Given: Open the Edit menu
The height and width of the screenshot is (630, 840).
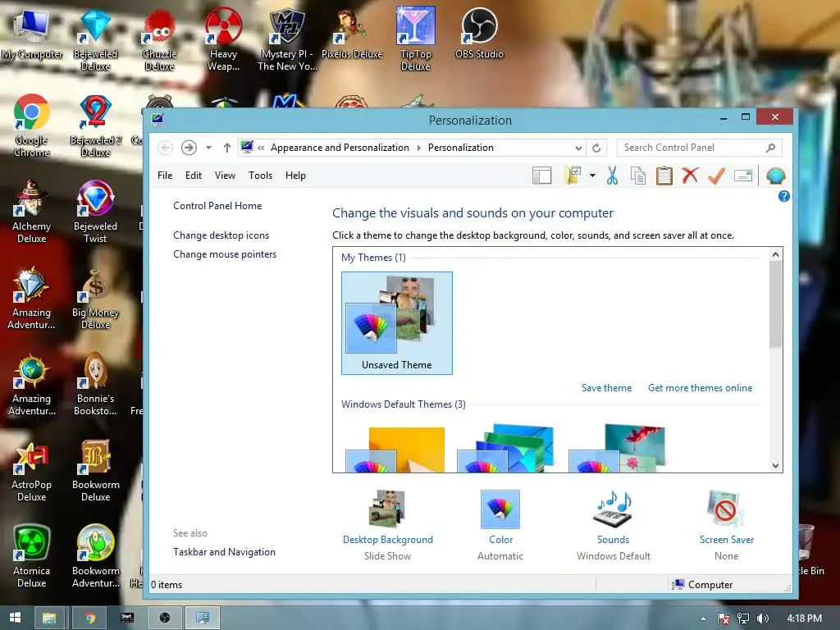Looking at the screenshot, I should (x=194, y=176).
